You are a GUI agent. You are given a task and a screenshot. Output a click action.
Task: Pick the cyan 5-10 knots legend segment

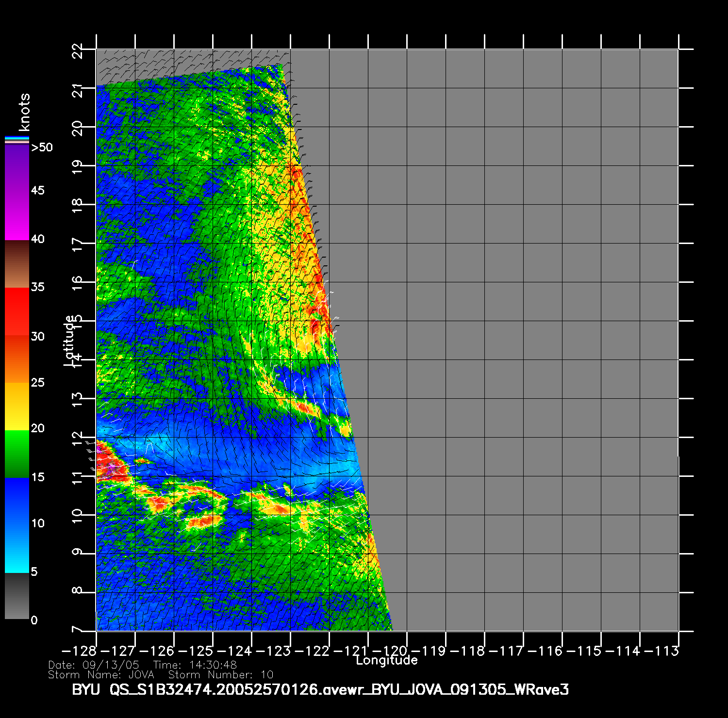click(x=17, y=548)
